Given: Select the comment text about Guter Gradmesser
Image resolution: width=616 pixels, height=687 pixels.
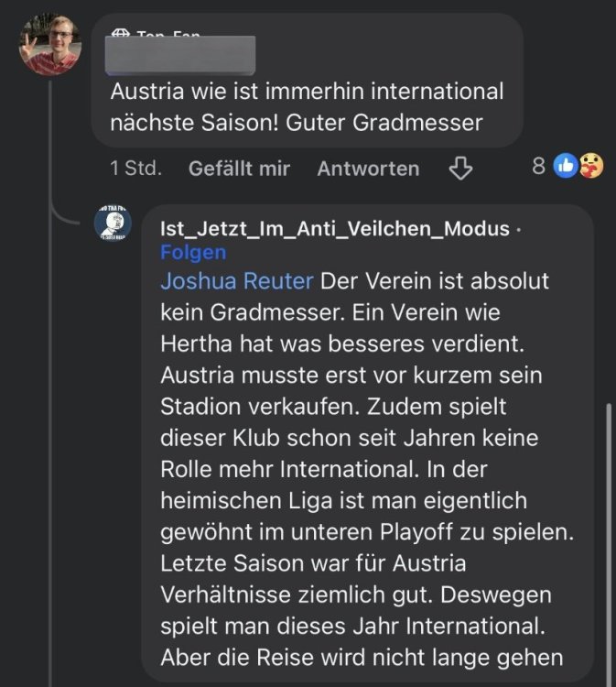Looking at the screenshot, I should 307,106.
